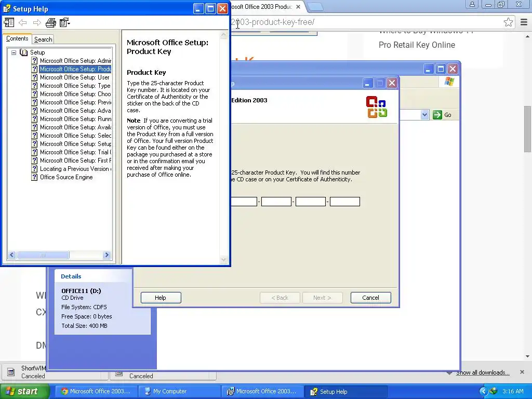
Task: Open topic Microsoft Office Setup: Admin
Action: tap(75, 61)
